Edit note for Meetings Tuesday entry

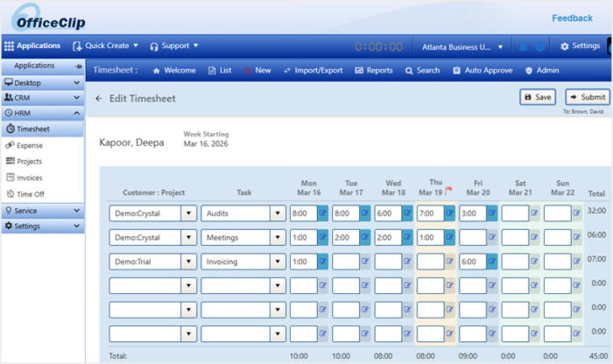(365, 237)
